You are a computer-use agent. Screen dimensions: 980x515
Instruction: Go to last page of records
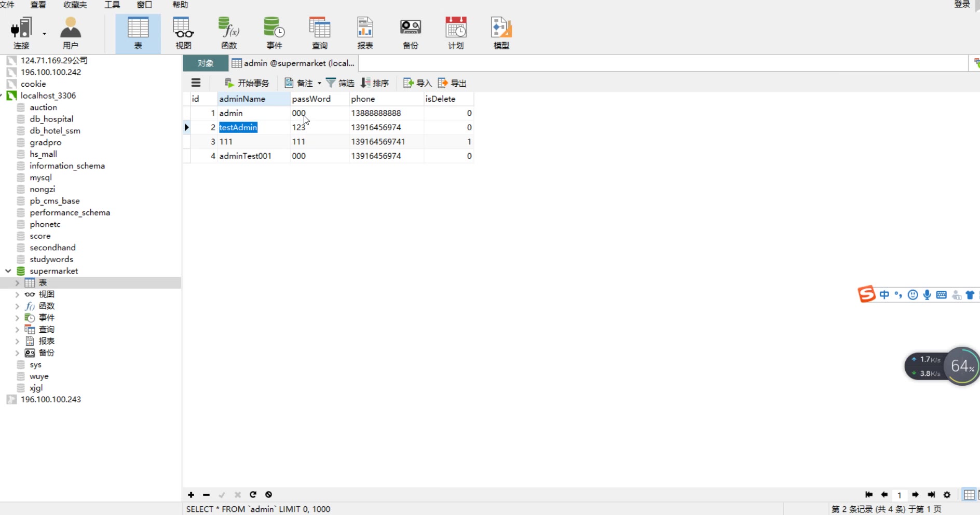tap(931, 495)
